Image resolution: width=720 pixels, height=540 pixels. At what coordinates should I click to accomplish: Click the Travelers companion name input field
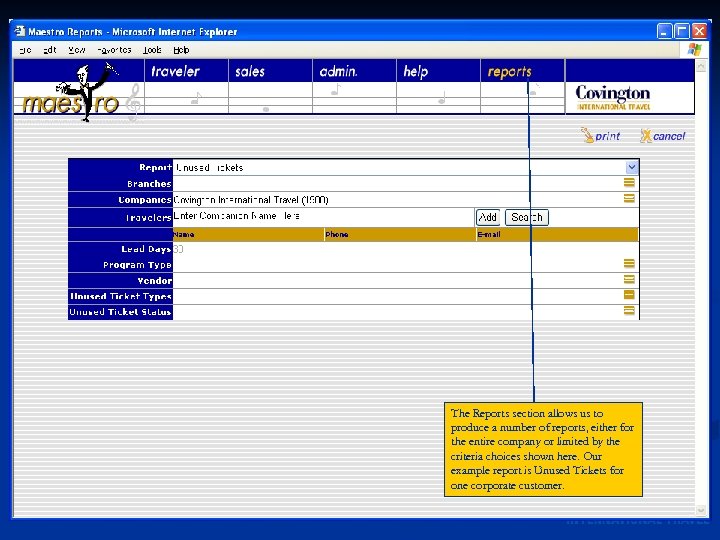[x=323, y=216]
